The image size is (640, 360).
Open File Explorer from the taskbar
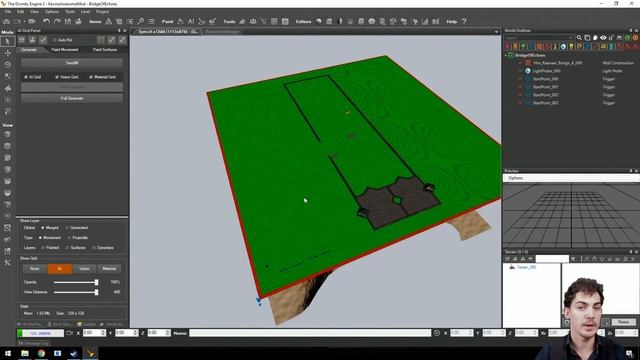[25, 353]
